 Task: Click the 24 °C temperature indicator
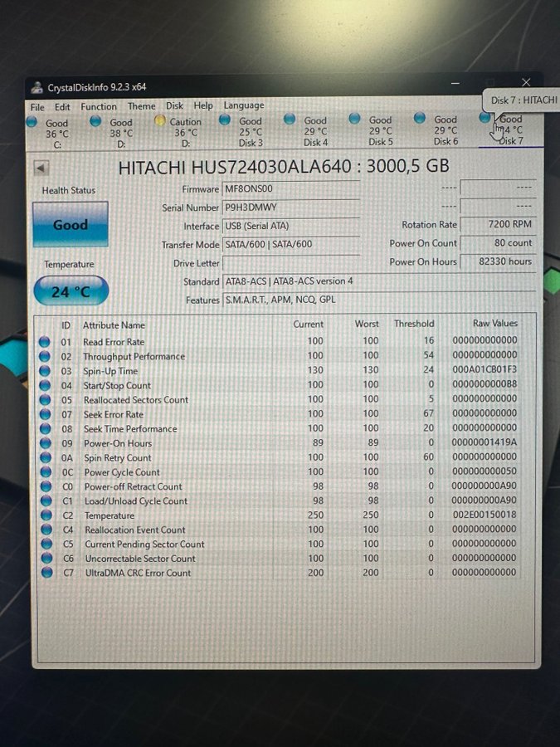pyautogui.click(x=71, y=291)
